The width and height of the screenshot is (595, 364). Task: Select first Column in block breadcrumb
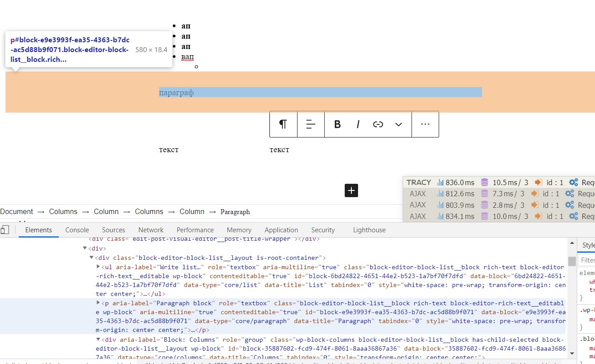pos(106,212)
